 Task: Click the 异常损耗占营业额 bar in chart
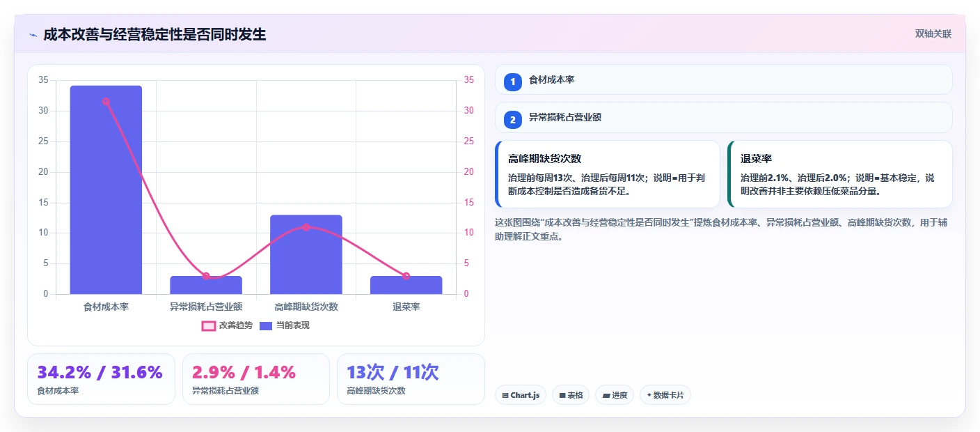[206, 285]
